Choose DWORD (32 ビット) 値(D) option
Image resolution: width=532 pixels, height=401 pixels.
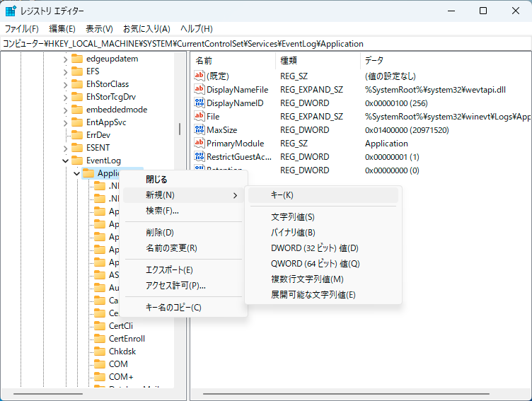click(x=315, y=248)
